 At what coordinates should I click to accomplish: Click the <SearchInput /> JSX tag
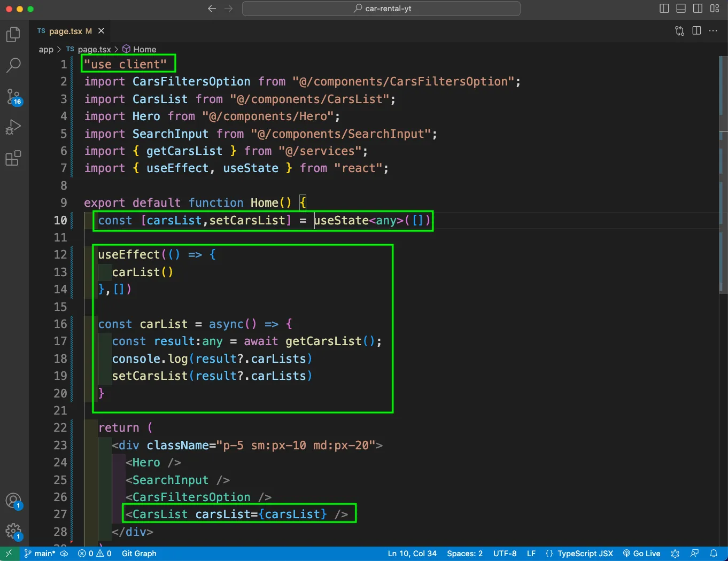pyautogui.click(x=177, y=480)
